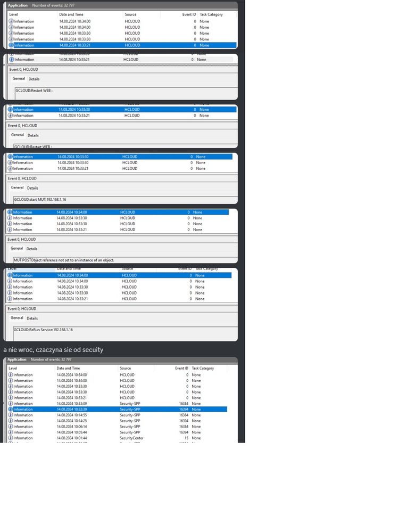Click event ID 16394 in the 10:14:25 row

coord(184,421)
